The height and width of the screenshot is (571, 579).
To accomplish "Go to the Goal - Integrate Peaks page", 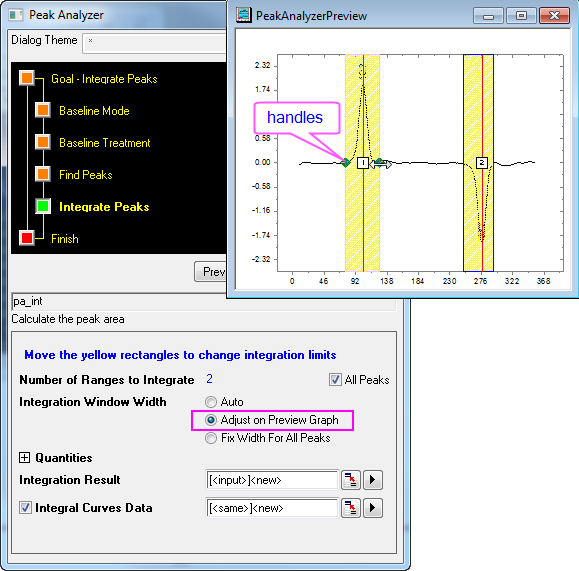I will click(x=104, y=79).
